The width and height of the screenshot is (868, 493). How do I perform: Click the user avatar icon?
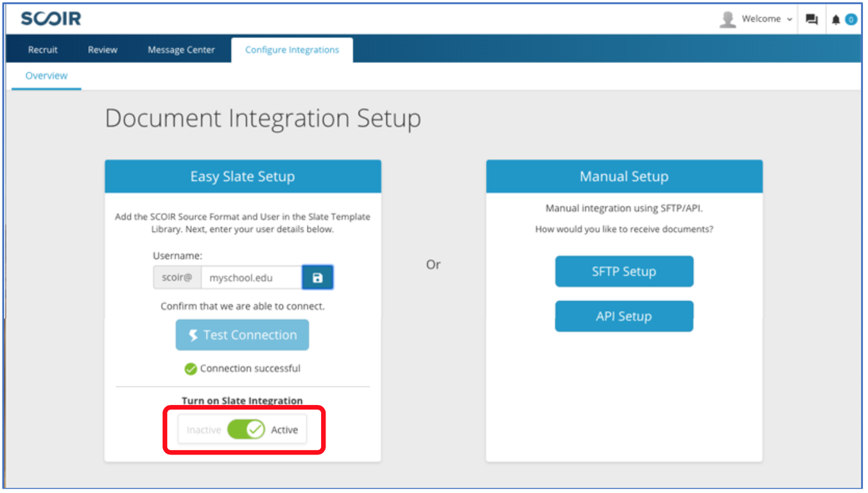[x=727, y=19]
